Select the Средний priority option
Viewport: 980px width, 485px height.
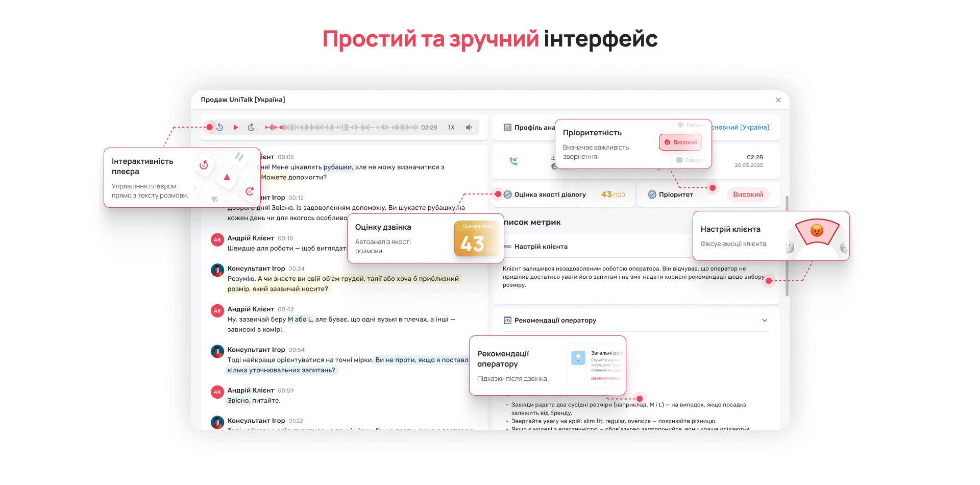point(691,160)
